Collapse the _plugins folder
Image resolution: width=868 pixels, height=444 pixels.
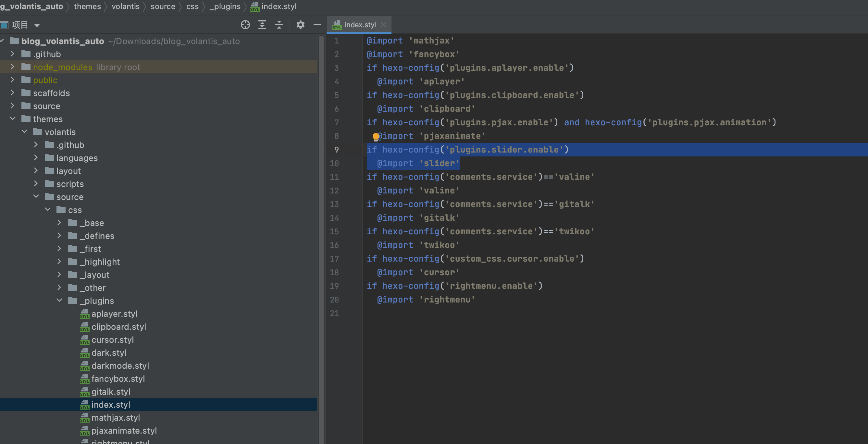(x=59, y=301)
